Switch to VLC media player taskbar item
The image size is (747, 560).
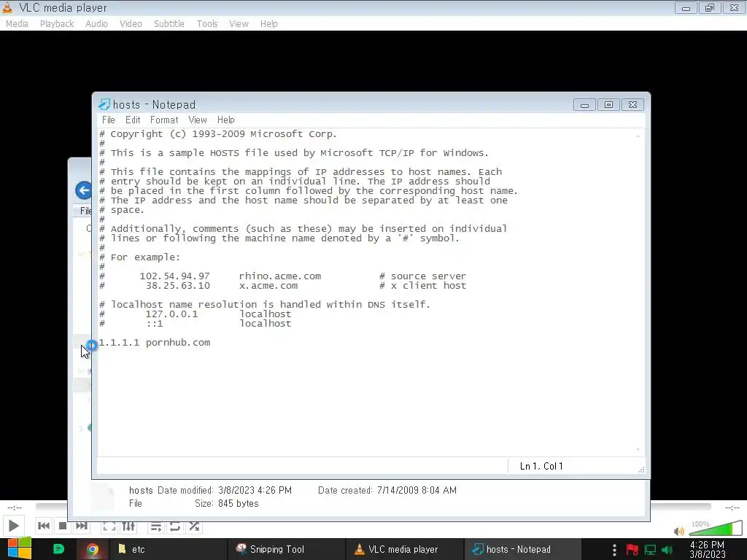coord(403,550)
